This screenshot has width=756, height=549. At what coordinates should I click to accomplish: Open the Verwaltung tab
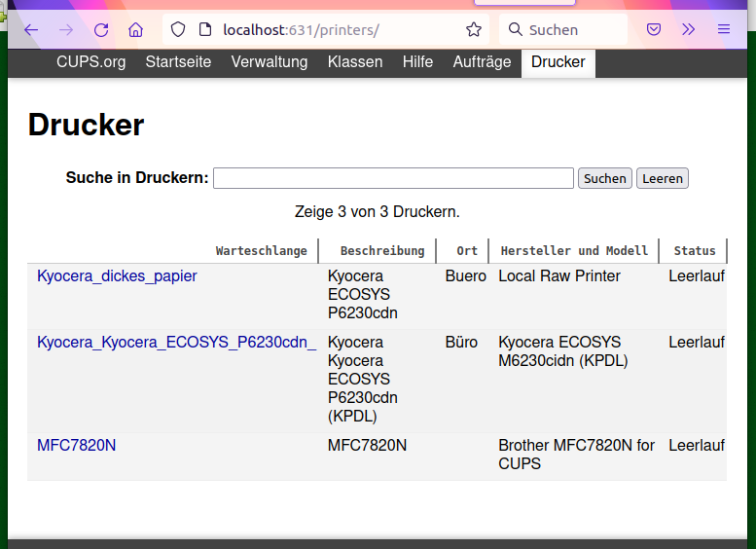(x=270, y=61)
